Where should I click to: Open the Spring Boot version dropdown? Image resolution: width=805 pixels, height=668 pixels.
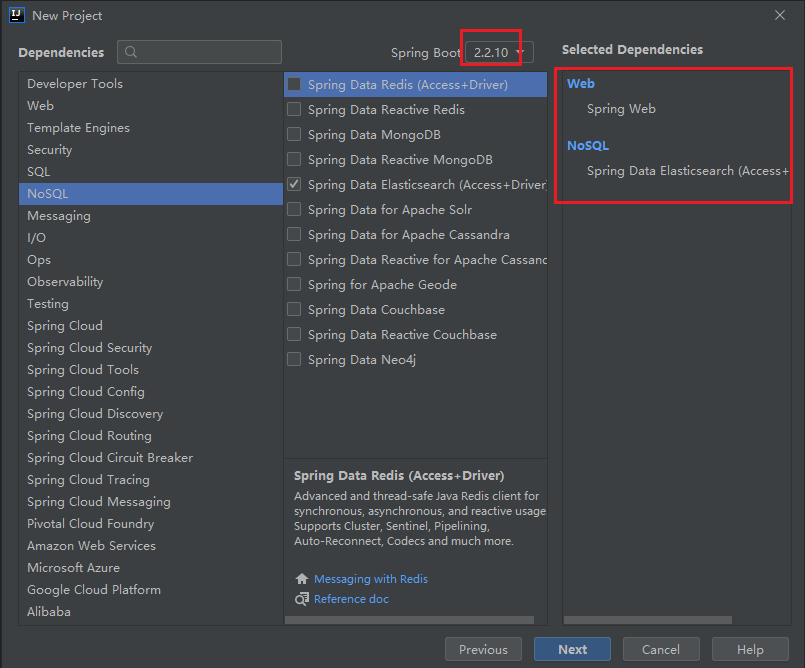pos(499,52)
